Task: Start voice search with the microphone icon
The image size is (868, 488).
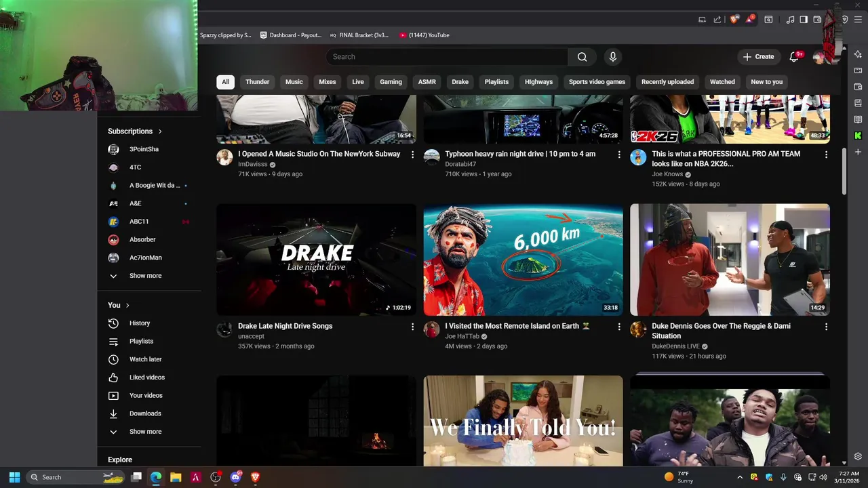Action: click(x=613, y=57)
